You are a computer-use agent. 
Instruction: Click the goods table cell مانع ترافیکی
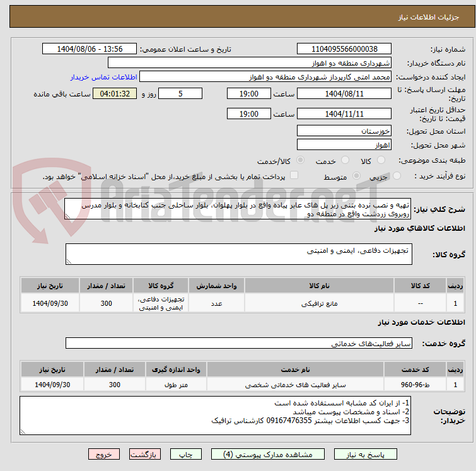(320, 303)
